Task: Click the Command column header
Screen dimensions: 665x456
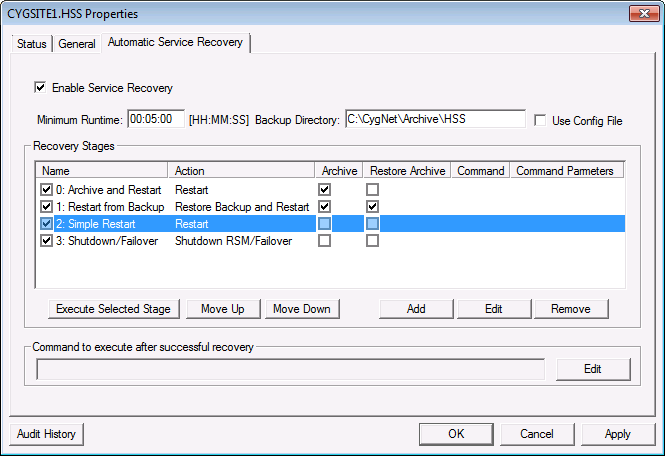Action: click(x=481, y=171)
